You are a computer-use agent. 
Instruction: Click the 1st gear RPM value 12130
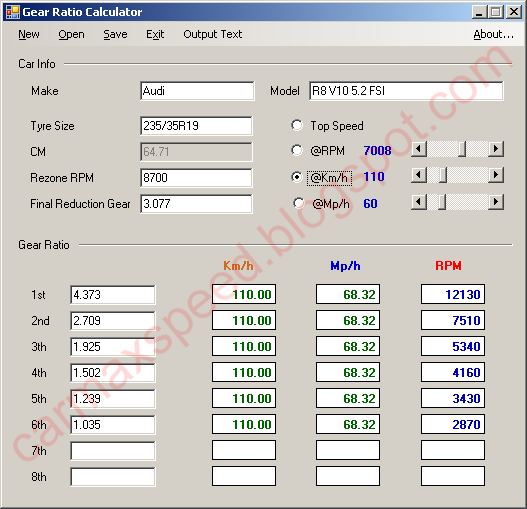click(x=453, y=294)
